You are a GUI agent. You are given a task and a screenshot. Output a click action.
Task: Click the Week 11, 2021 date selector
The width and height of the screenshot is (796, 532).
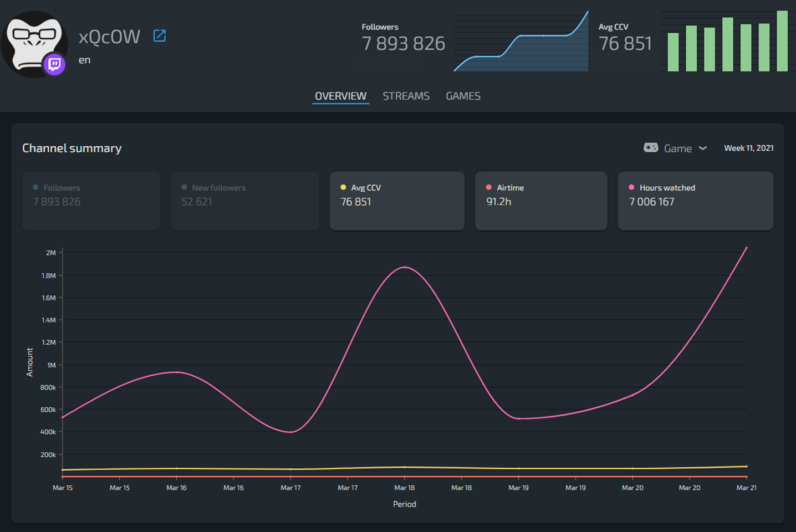tap(748, 148)
